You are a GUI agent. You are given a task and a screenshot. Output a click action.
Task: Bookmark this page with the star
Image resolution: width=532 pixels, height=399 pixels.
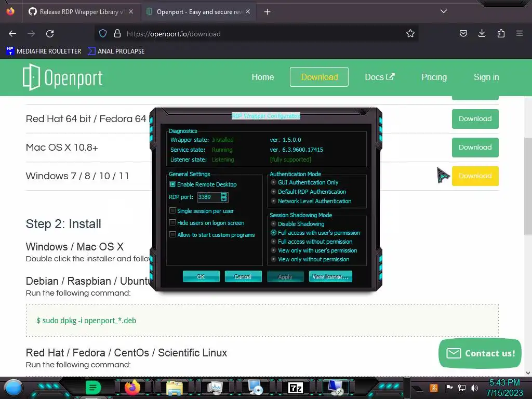point(410,34)
